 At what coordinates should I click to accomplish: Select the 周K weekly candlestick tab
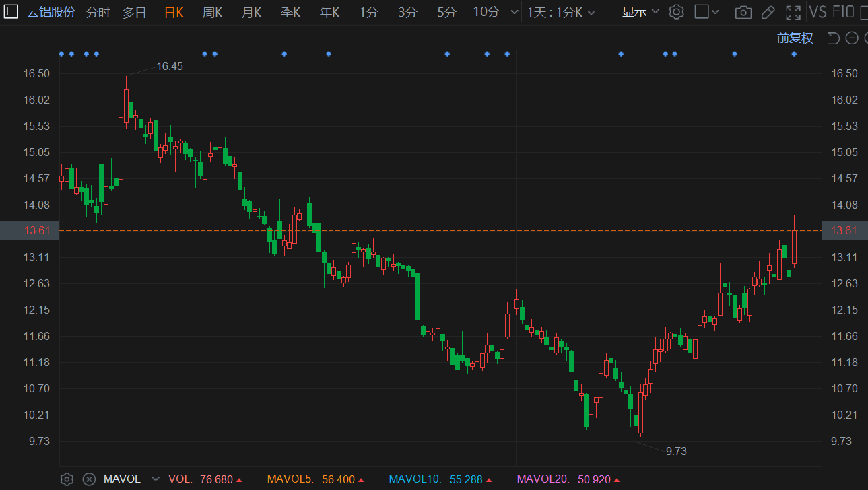pos(213,12)
